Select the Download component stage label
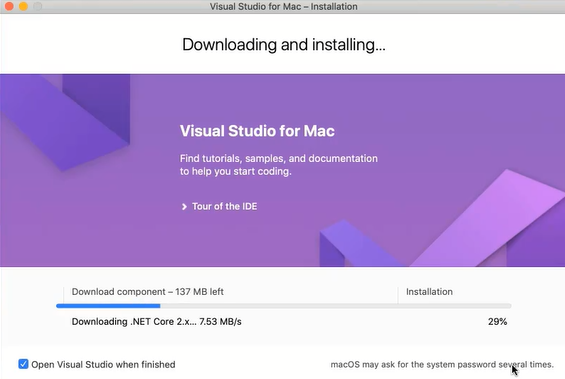 click(x=148, y=291)
